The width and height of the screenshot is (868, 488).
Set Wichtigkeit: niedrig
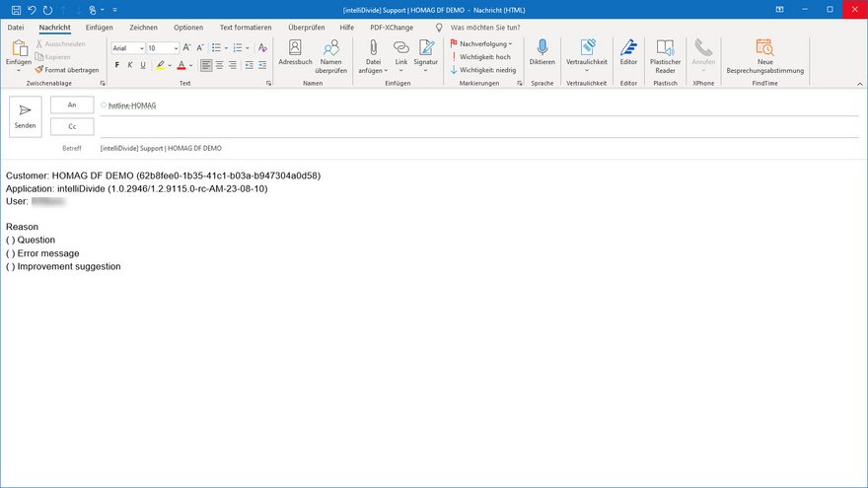(482, 70)
